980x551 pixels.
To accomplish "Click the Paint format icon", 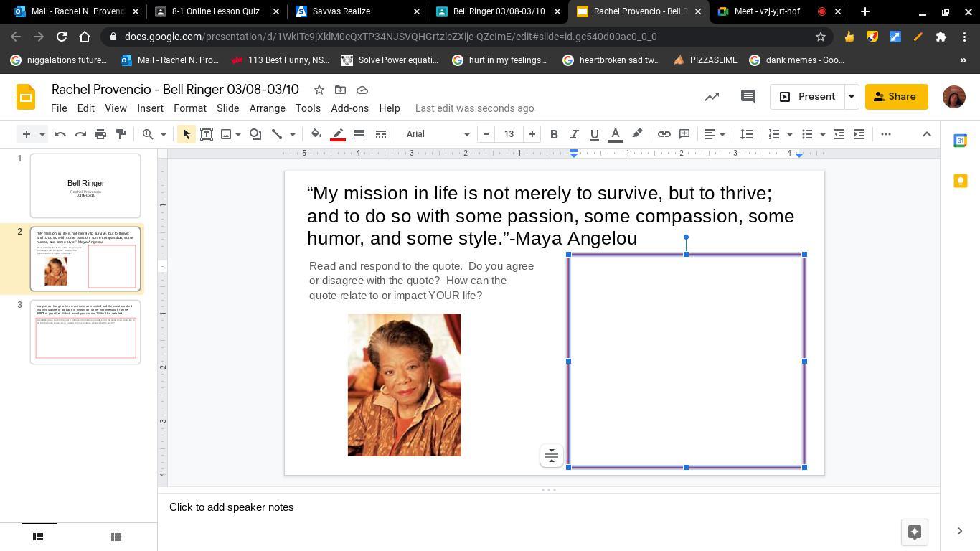I will coord(121,134).
